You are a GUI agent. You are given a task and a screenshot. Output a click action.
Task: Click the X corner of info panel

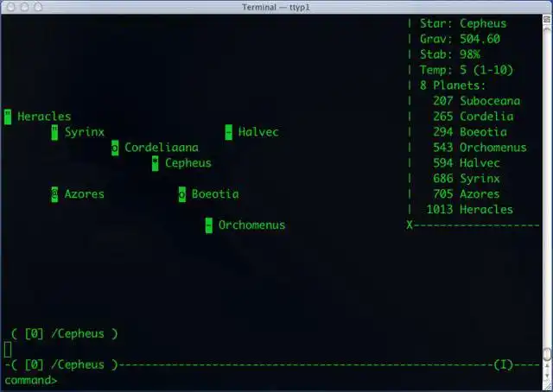[410, 225]
